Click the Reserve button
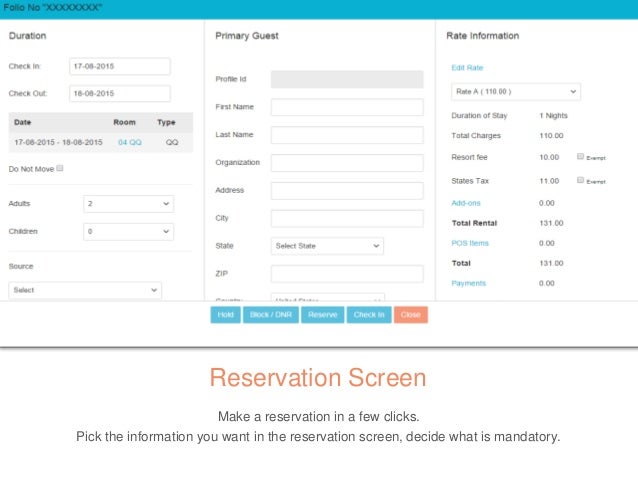This screenshot has height=479, width=638. point(323,315)
